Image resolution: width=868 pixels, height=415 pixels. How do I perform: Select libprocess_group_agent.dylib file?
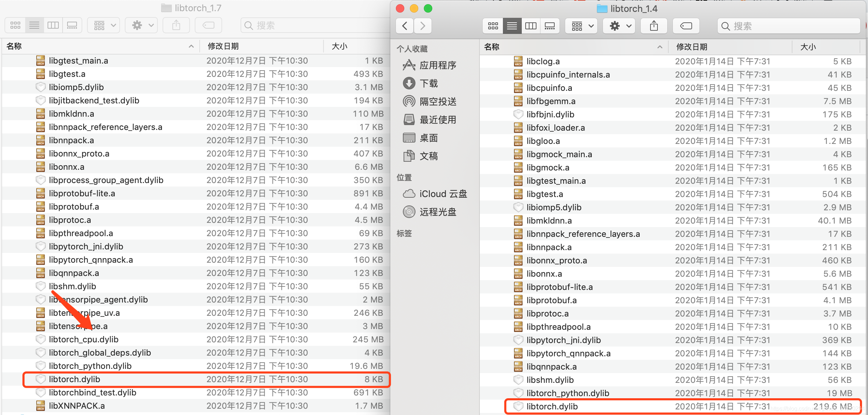point(196,180)
